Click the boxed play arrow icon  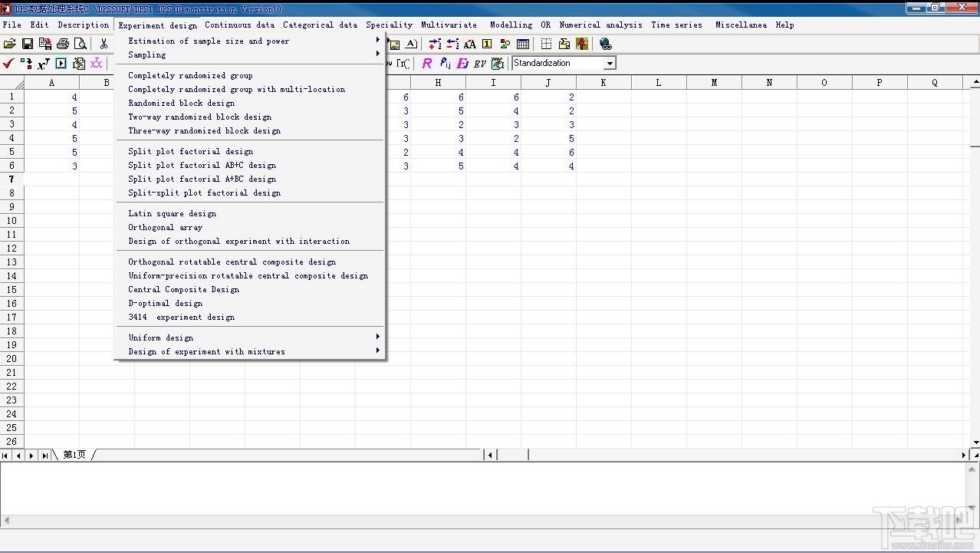tap(61, 64)
